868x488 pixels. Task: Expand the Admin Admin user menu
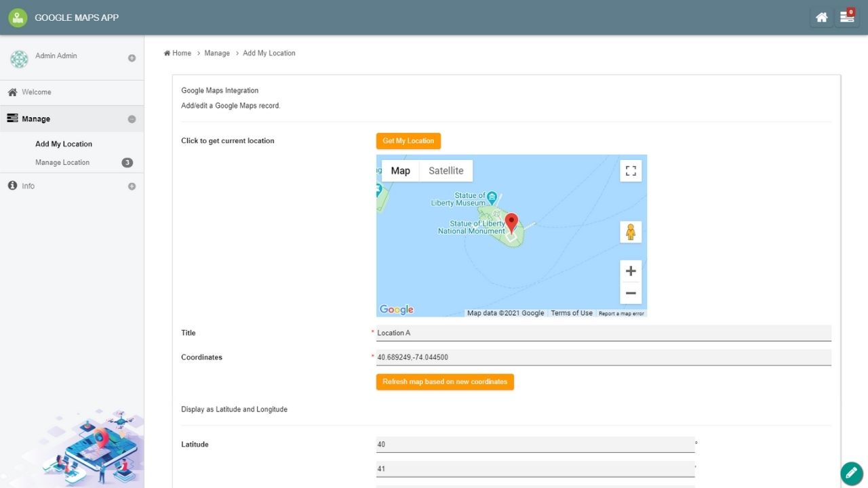point(132,58)
